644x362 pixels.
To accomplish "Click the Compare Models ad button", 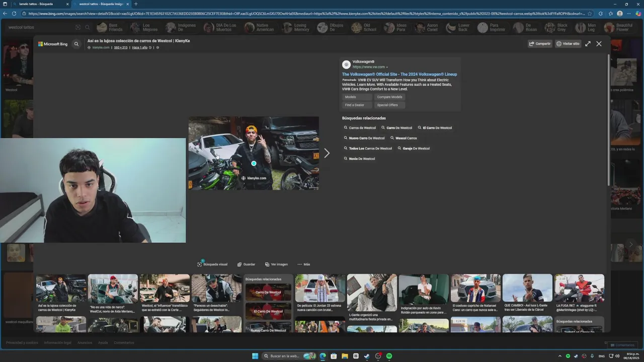I will point(389,97).
